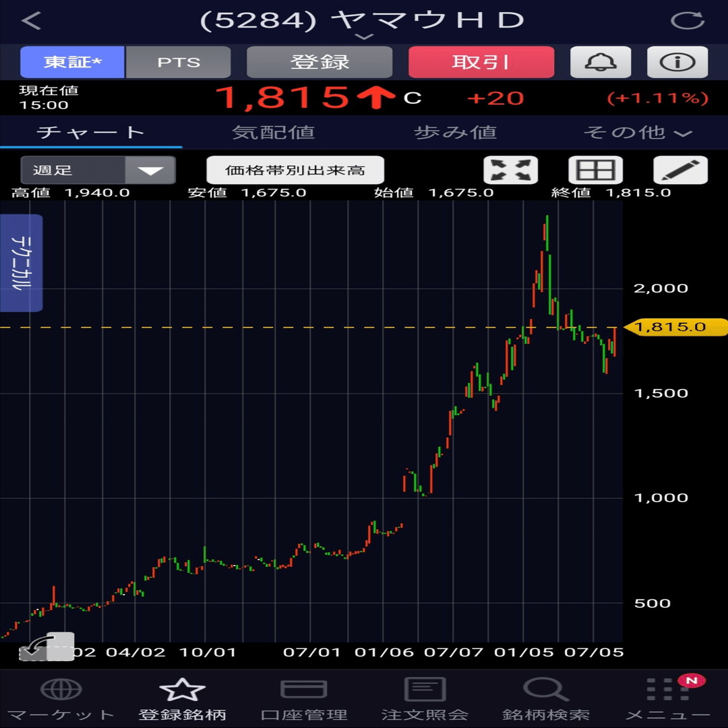728x728 pixels.
Task: Toggle 価格帯別出来高 display
Action: (295, 170)
